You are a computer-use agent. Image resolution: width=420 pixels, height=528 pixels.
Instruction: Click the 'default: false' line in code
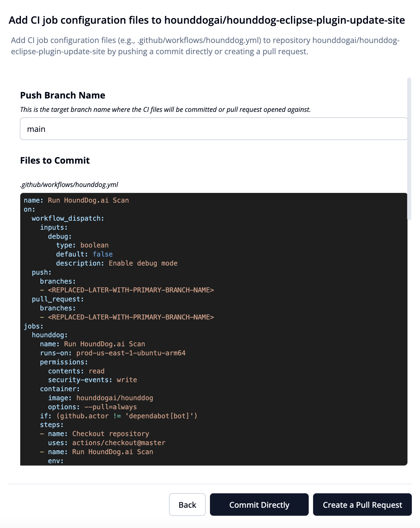[84, 254]
